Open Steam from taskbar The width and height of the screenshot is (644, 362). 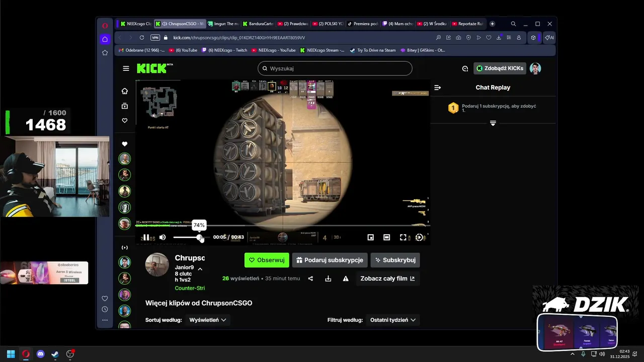55,354
